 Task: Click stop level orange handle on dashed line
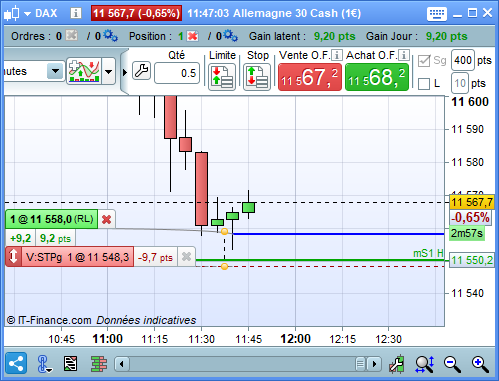(x=225, y=266)
